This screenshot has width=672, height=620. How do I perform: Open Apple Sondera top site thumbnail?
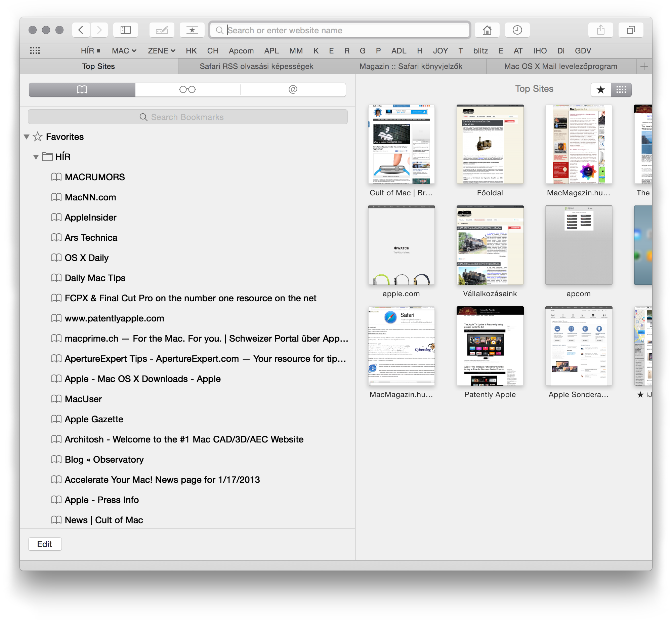pyautogui.click(x=579, y=346)
